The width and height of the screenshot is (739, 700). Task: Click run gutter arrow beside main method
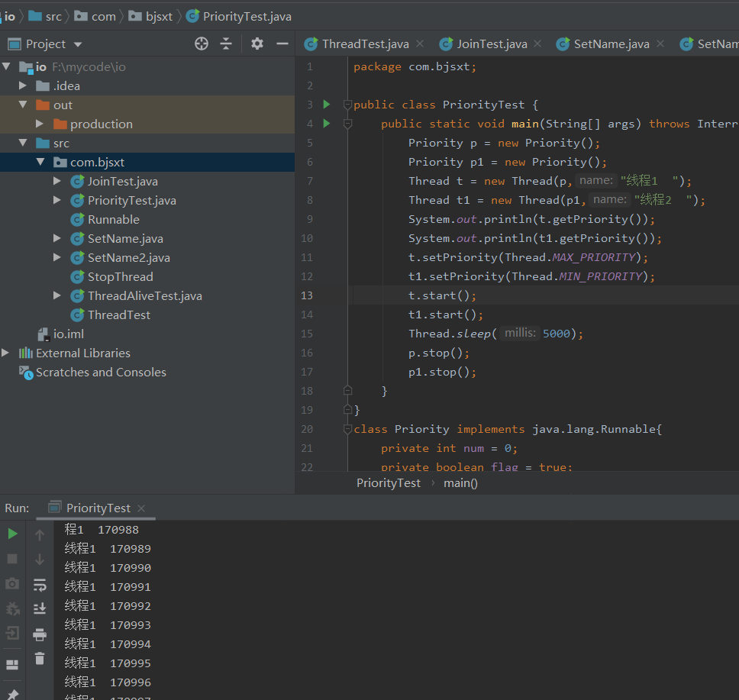click(327, 124)
